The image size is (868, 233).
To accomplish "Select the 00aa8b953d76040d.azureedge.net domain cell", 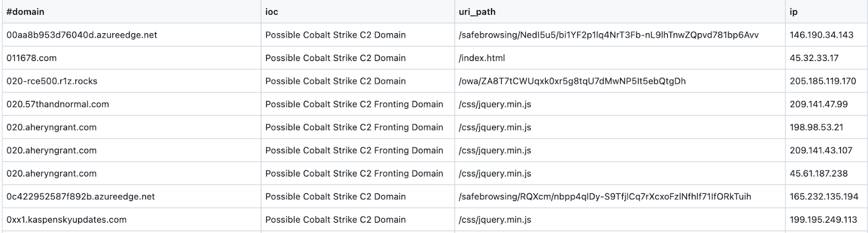I will click(82, 35).
